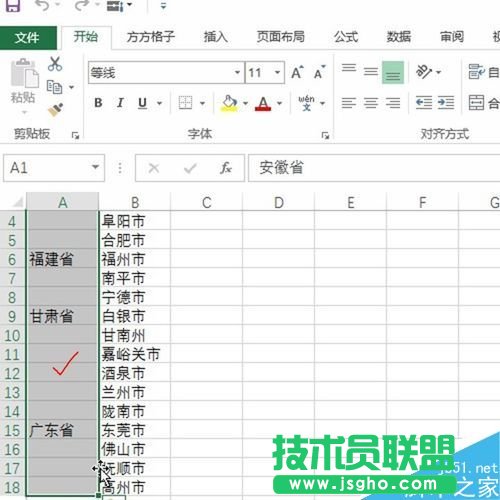Toggle wrap text
Viewport: 500px width, 500px height.
click(483, 72)
